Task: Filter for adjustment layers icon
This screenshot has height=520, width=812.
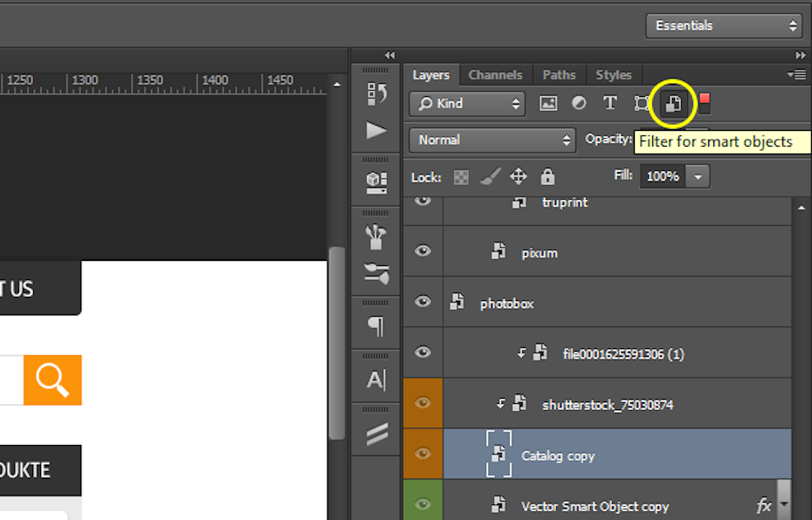Action: 579,104
